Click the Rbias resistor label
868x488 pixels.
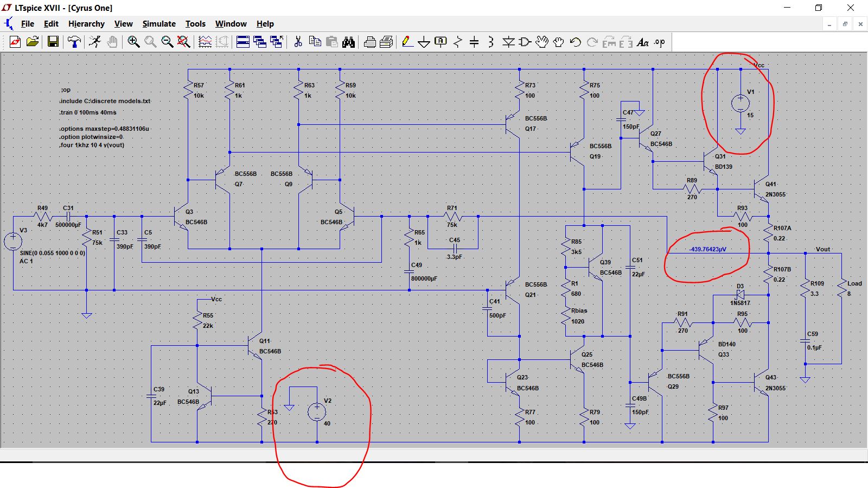tap(579, 310)
